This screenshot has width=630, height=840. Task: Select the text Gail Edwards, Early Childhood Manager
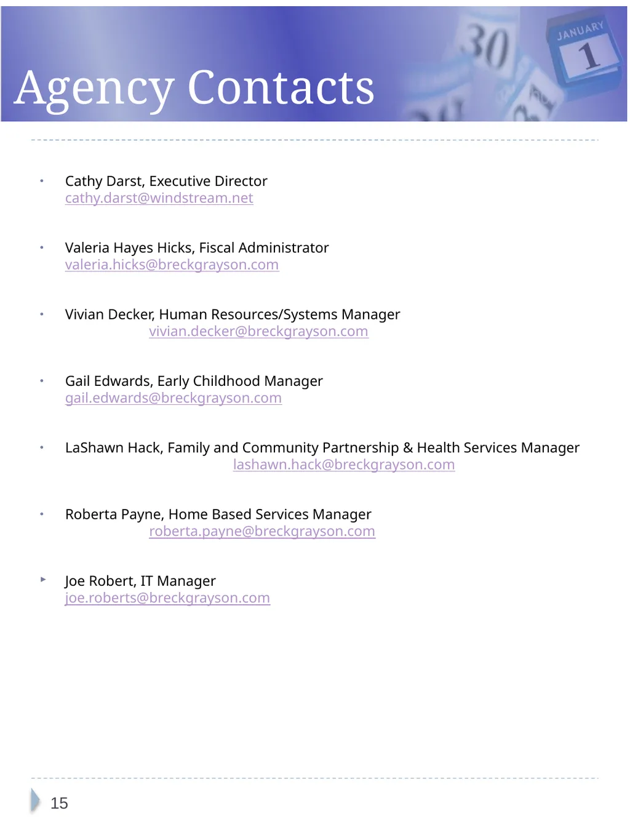click(194, 381)
